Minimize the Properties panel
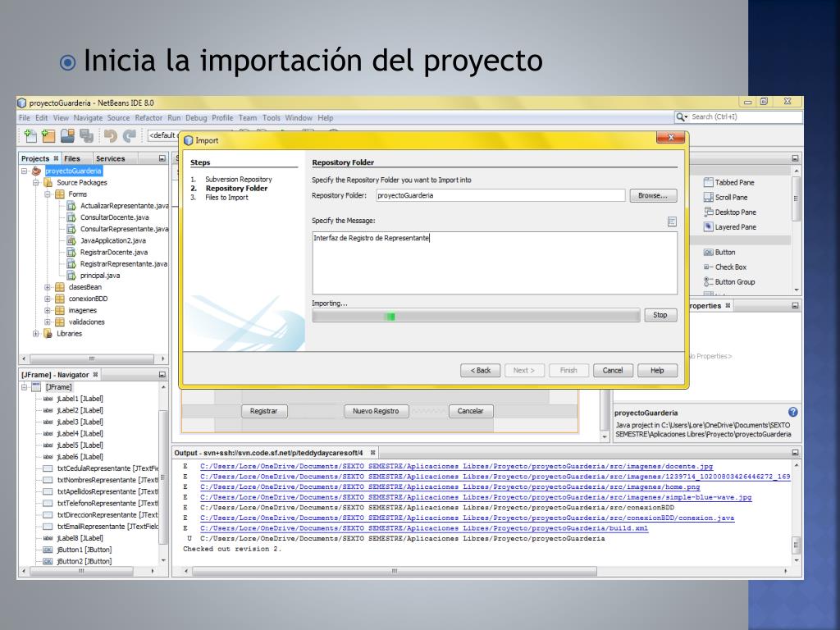The height and width of the screenshot is (630, 840). click(x=795, y=306)
